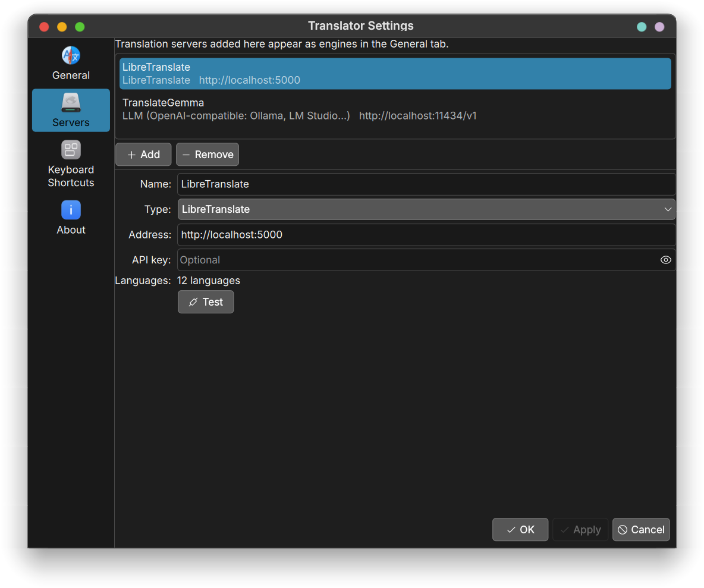Click 'http://localhost:11434/v1' in the server list
704x588 pixels.
click(417, 116)
